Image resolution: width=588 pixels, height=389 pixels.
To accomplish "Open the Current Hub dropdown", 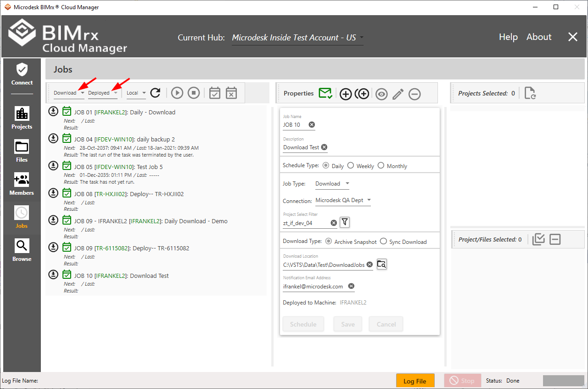I will coord(297,38).
